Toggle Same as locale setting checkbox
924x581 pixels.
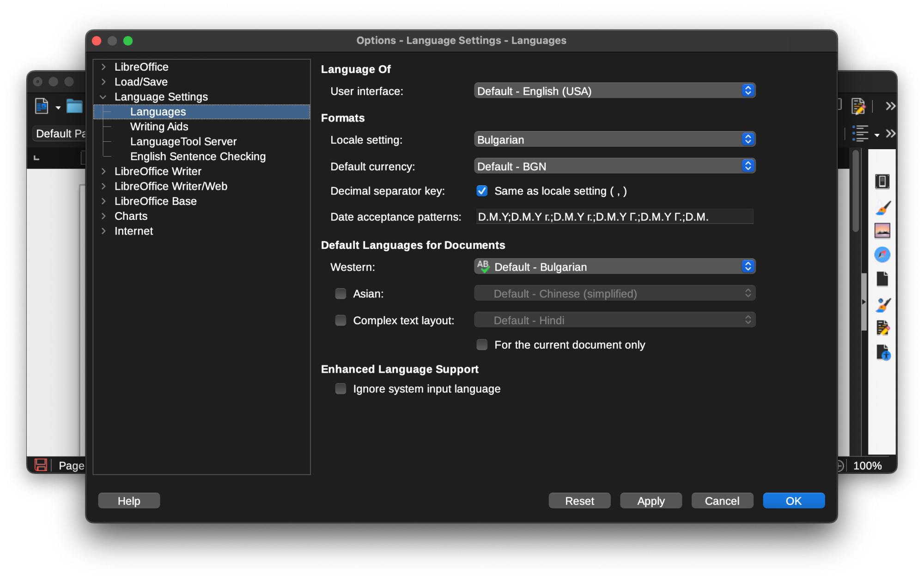[482, 191]
